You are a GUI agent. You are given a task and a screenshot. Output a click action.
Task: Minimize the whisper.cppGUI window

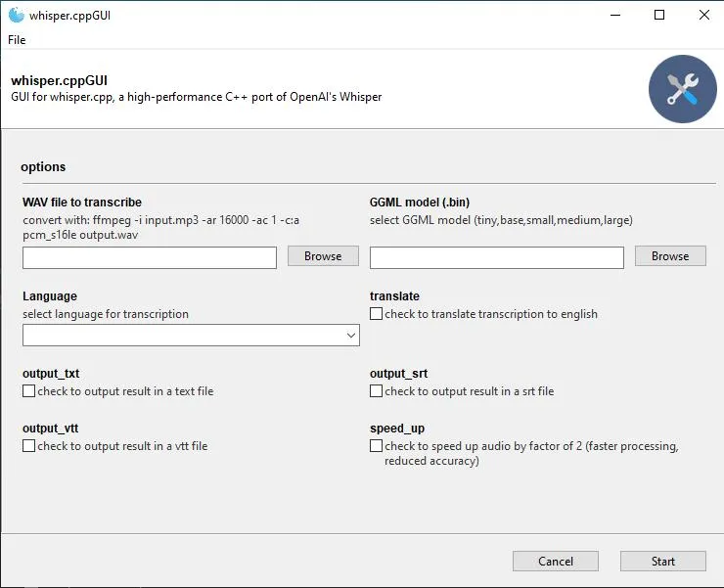tap(615, 16)
